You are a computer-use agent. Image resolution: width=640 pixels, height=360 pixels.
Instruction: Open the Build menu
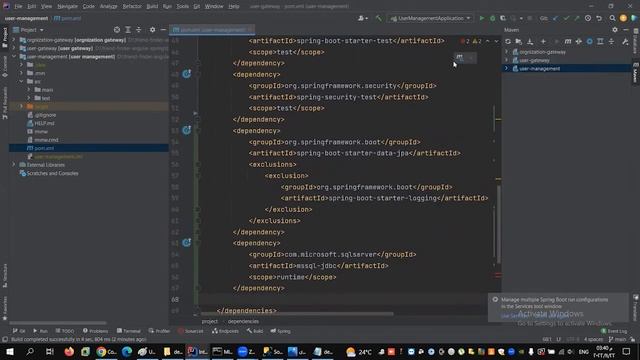[152, 7]
